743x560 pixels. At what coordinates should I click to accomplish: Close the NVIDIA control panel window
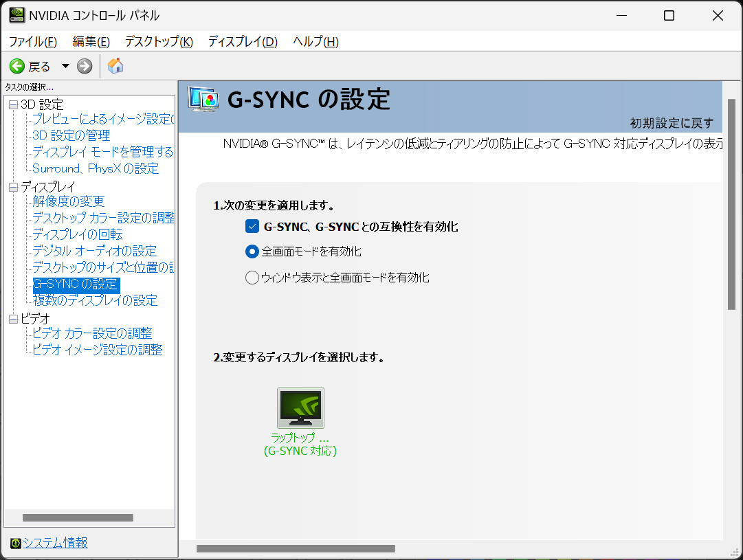click(718, 16)
